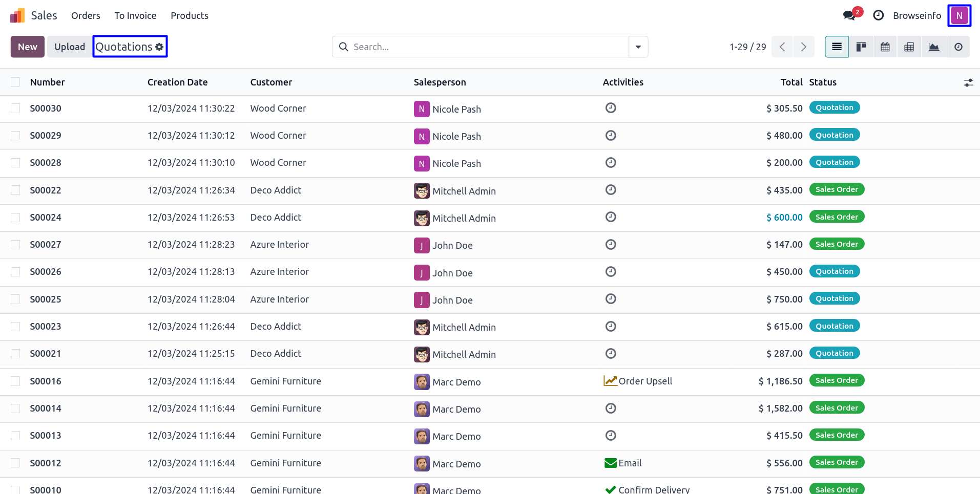Open the activity clock for S00030
Image resolution: width=980 pixels, height=494 pixels.
pyautogui.click(x=610, y=108)
